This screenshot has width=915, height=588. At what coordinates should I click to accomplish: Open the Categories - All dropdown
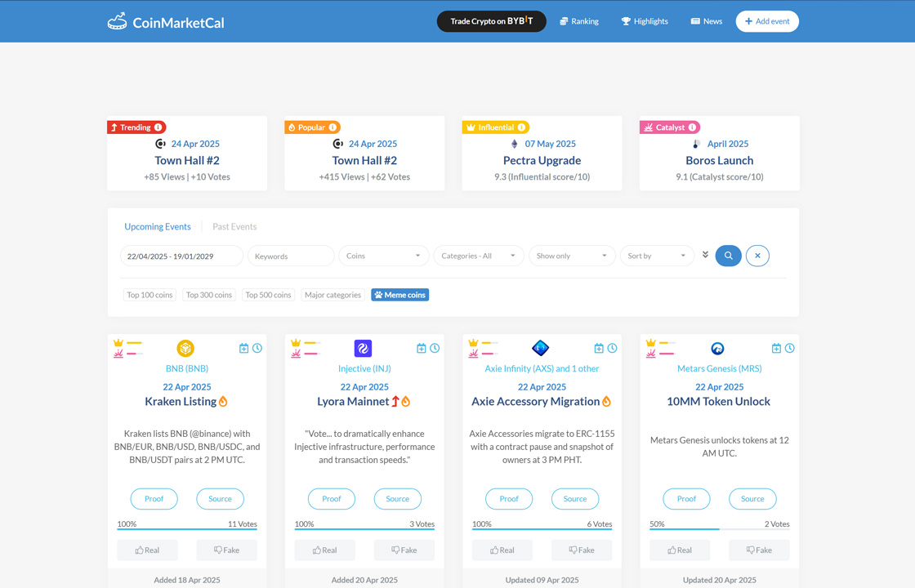[x=479, y=256]
